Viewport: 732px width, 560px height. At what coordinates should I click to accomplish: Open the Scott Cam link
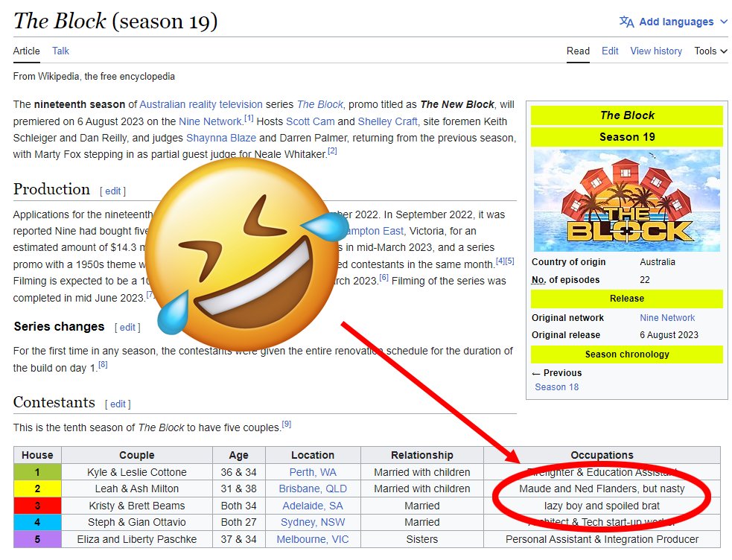point(310,121)
